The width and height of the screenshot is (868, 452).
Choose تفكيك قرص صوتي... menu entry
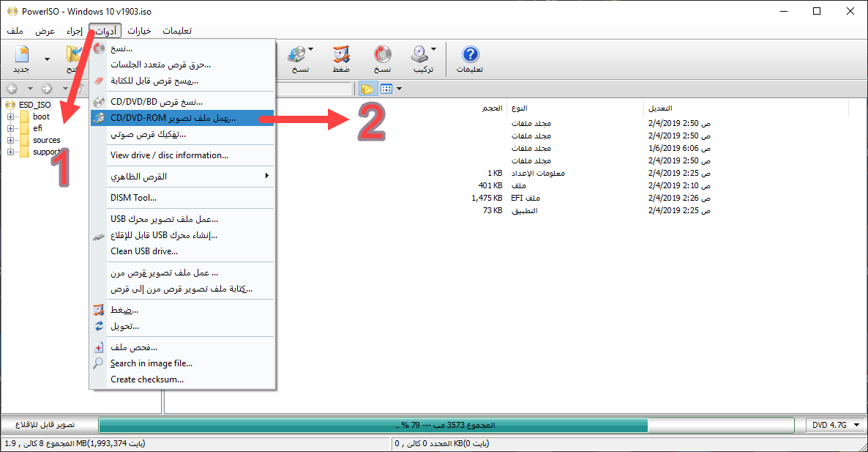pos(183,134)
